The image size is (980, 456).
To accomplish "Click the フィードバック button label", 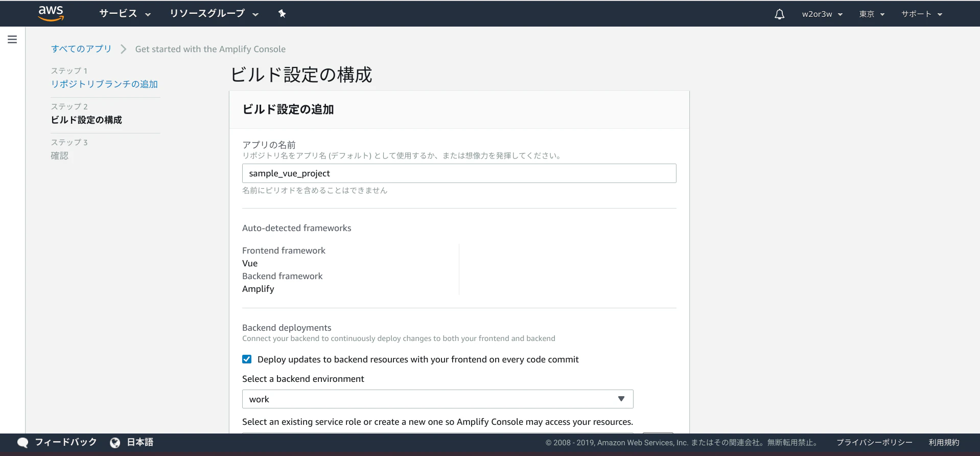I will (66, 443).
